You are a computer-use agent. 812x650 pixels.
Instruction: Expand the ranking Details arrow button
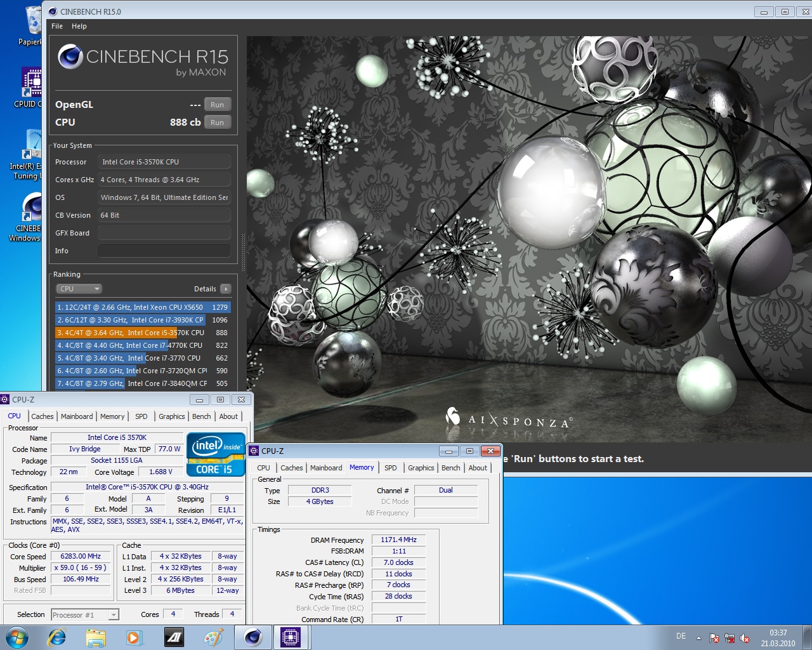coord(225,289)
